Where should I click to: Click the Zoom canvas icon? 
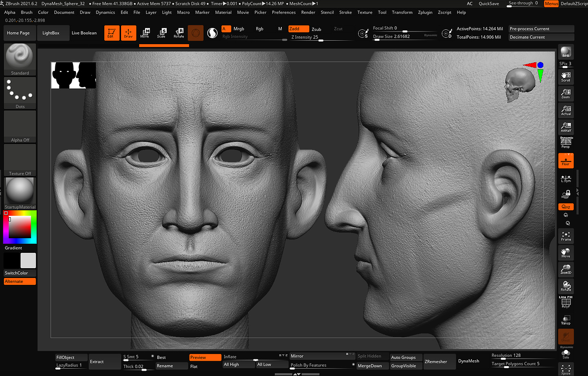coord(566,93)
